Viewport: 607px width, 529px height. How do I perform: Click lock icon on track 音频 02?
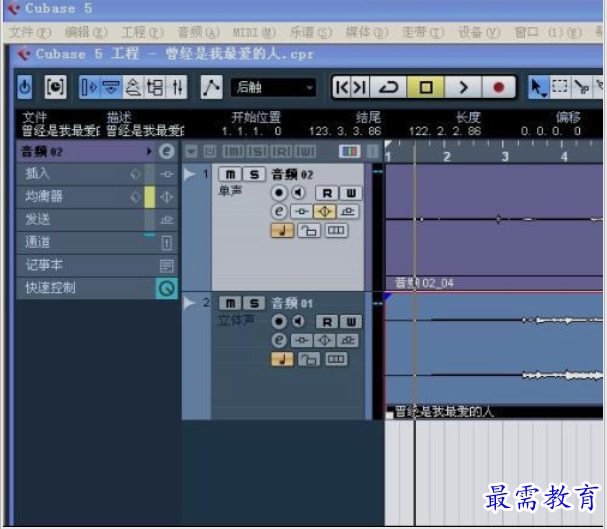click(x=309, y=231)
